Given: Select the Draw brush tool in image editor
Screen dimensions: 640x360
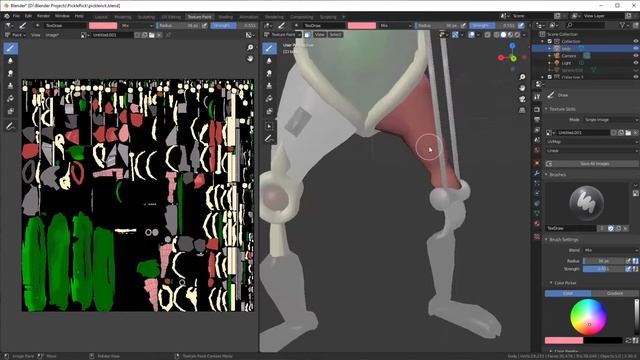Looking at the screenshot, I should (10, 49).
